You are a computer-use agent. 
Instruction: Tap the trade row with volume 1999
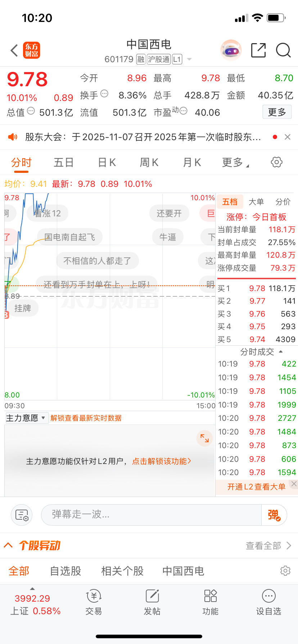[257, 405]
